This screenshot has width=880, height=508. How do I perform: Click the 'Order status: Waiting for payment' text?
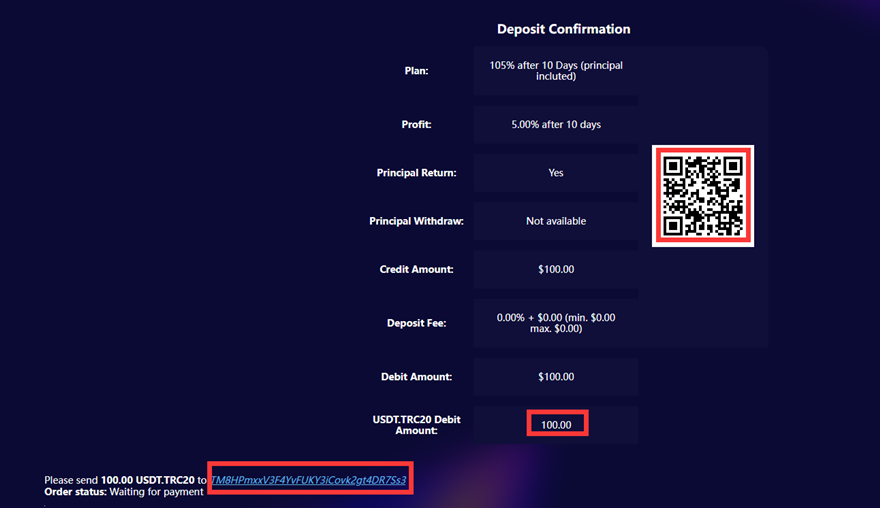123,492
